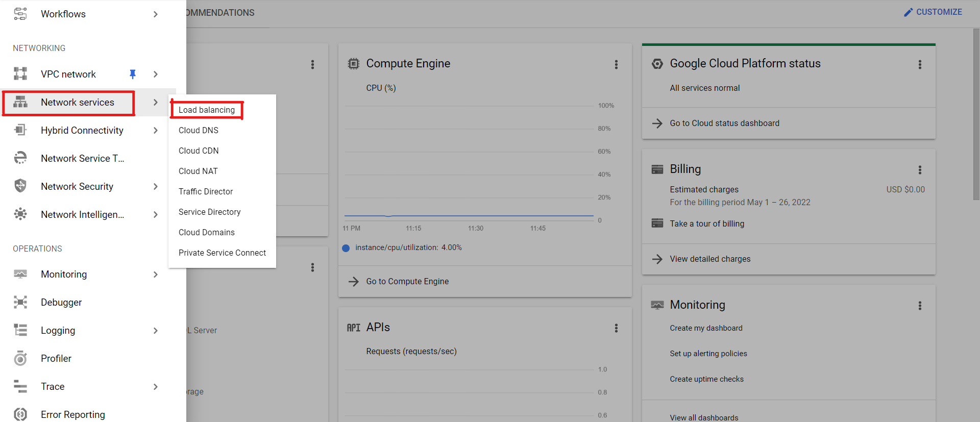Viewport: 980px width, 422px height.
Task: Click the Cloud Platform status hexagon icon
Action: [x=657, y=64]
